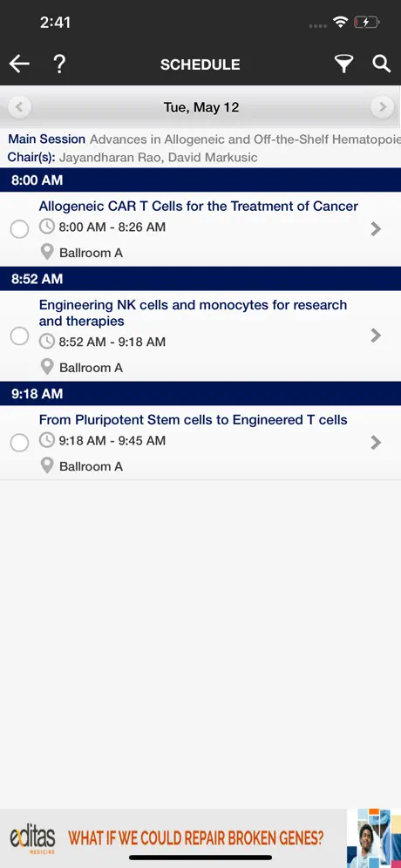Tap the Tue, May 12 date label

(201, 107)
